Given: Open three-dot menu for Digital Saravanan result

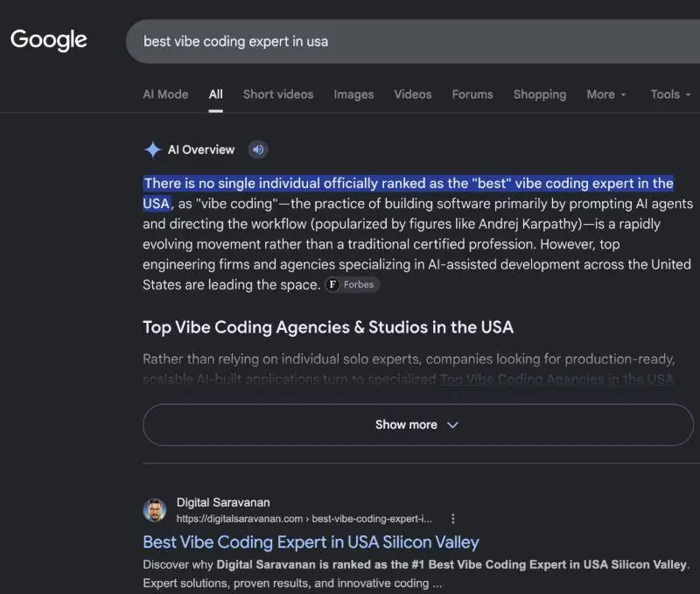Looking at the screenshot, I should [x=452, y=519].
